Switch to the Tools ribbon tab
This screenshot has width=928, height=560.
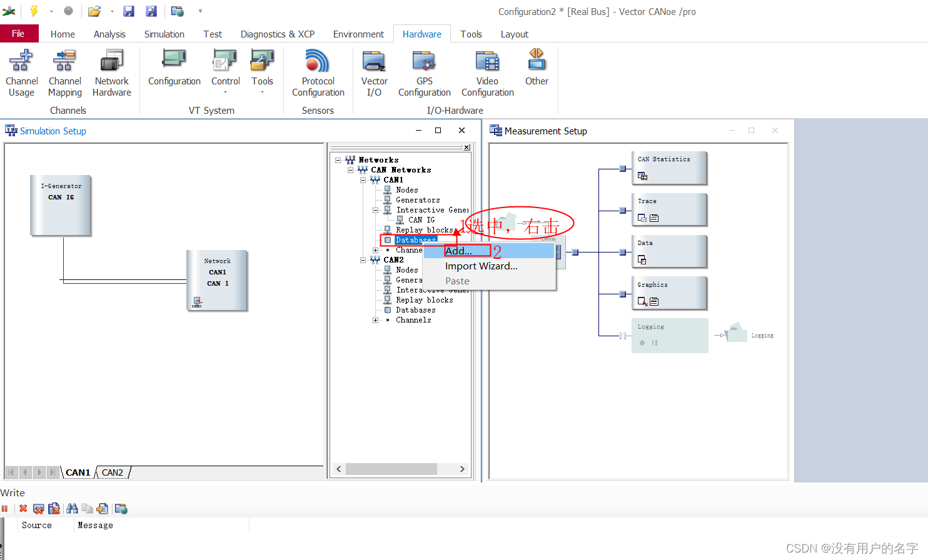(471, 34)
